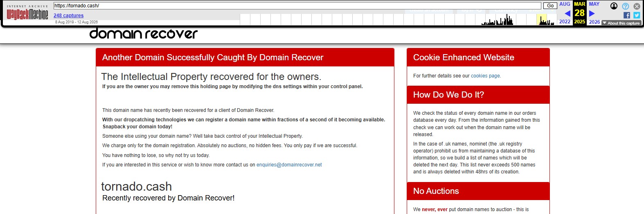The height and width of the screenshot is (214, 644).
Task: Select the 2026 next year capture
Action: (x=594, y=22)
